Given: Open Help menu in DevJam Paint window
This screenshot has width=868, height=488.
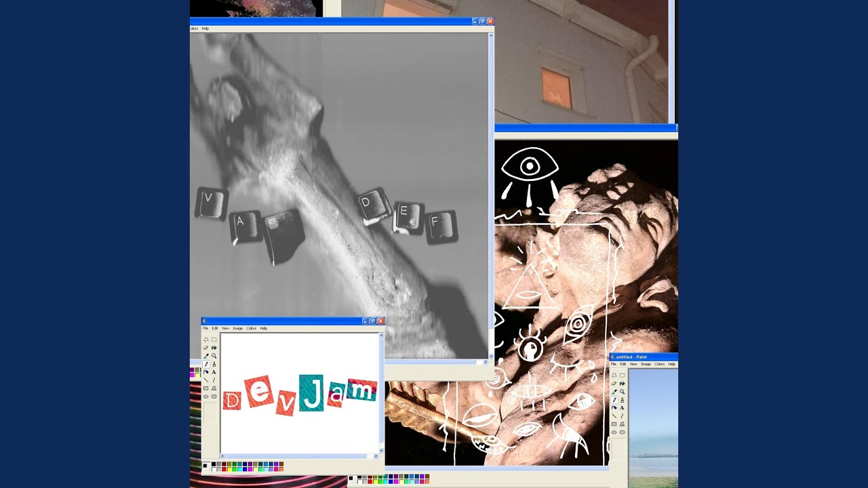Looking at the screenshot, I should [x=264, y=328].
